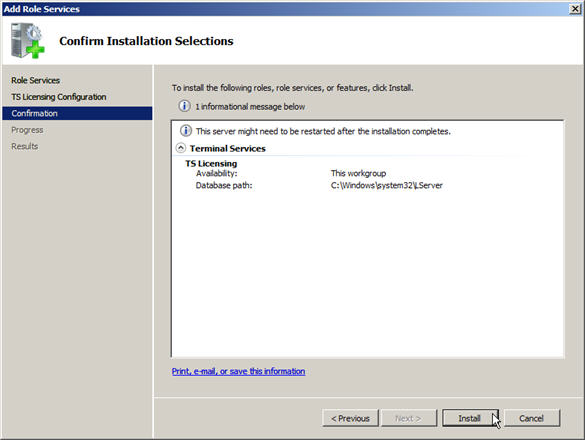This screenshot has height=440, width=585.
Task: Select the Results step in sidebar
Action: point(25,146)
